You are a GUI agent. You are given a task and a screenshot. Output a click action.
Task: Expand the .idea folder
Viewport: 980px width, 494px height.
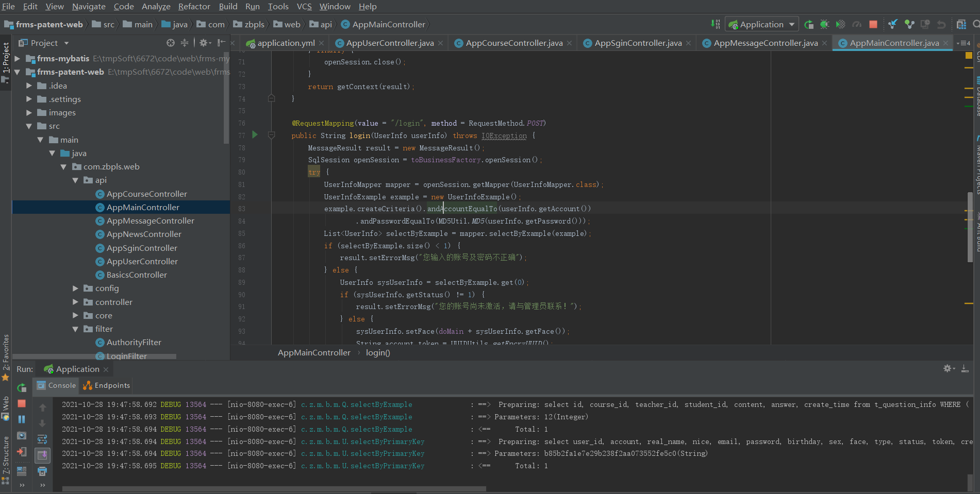(29, 86)
